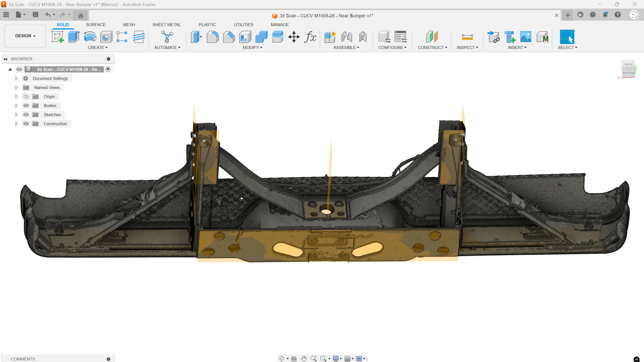Hide the Sketches folder
This screenshot has width=644, height=362.
tap(26, 115)
